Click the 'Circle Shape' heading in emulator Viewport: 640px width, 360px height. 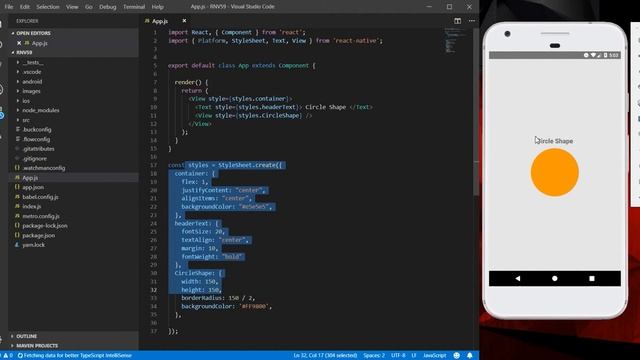(554, 141)
